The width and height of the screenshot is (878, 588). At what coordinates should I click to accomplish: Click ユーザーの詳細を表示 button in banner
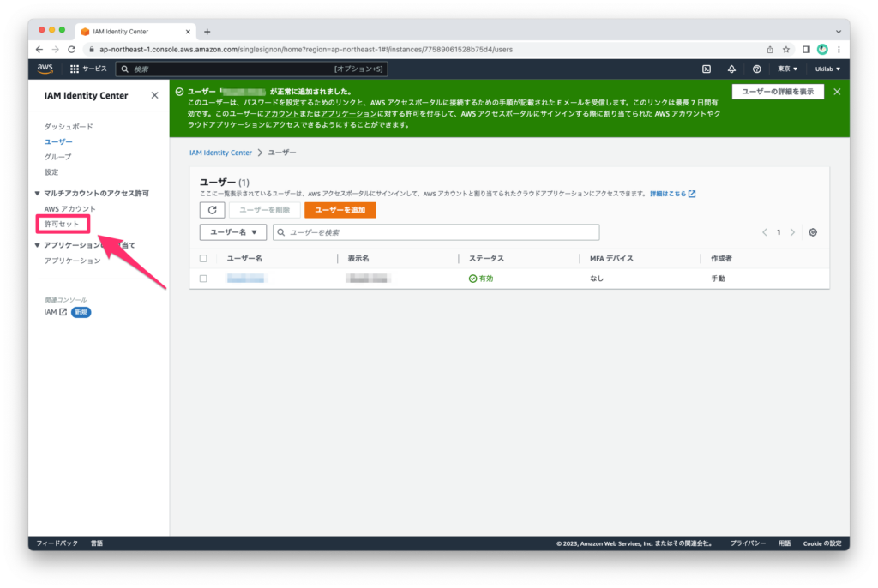(778, 91)
